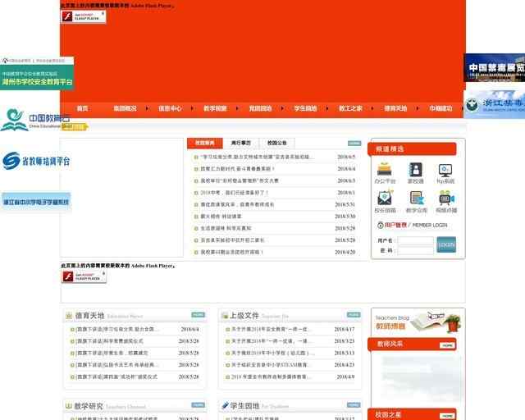Switch to the 周行事历 news tab
The height and width of the screenshot is (420, 525).
240,143
